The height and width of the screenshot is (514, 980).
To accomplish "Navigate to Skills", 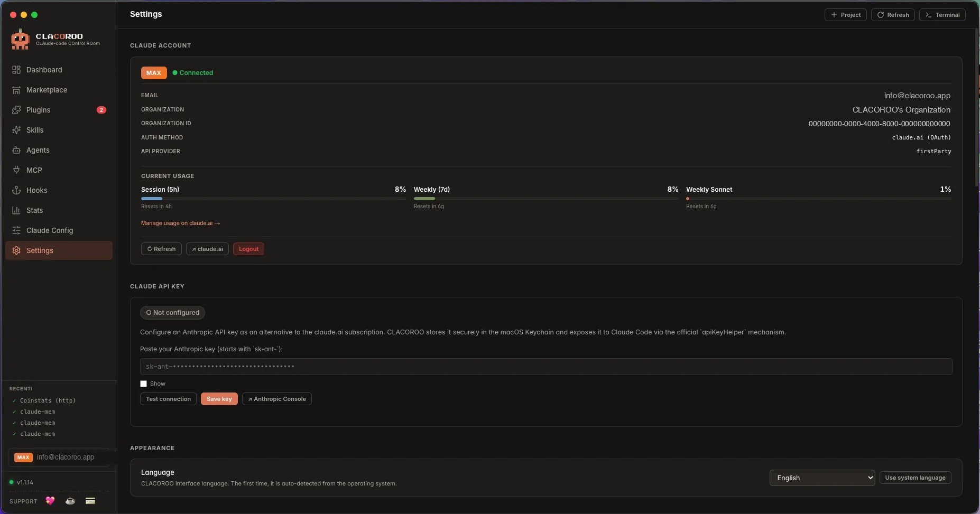I will 59,130.
